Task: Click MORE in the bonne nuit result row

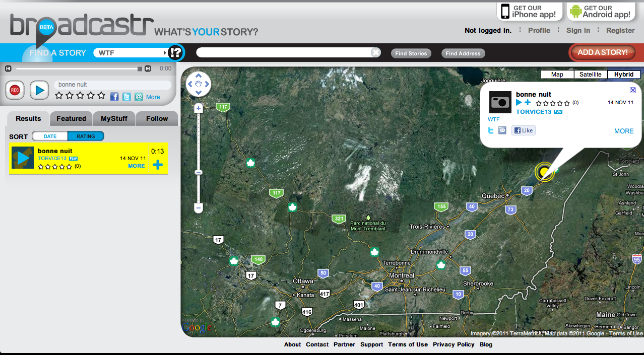Action: click(137, 166)
